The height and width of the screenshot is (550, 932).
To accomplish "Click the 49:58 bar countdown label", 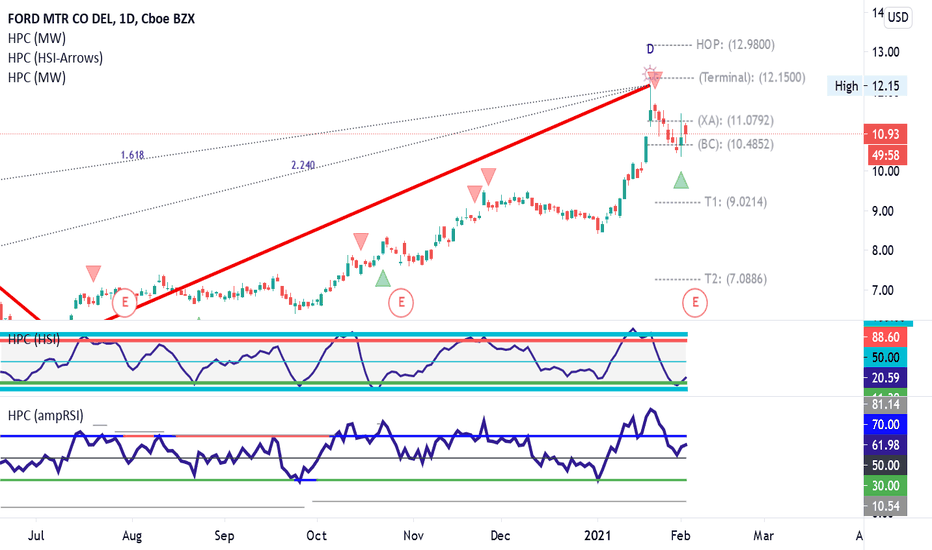I will (x=885, y=155).
